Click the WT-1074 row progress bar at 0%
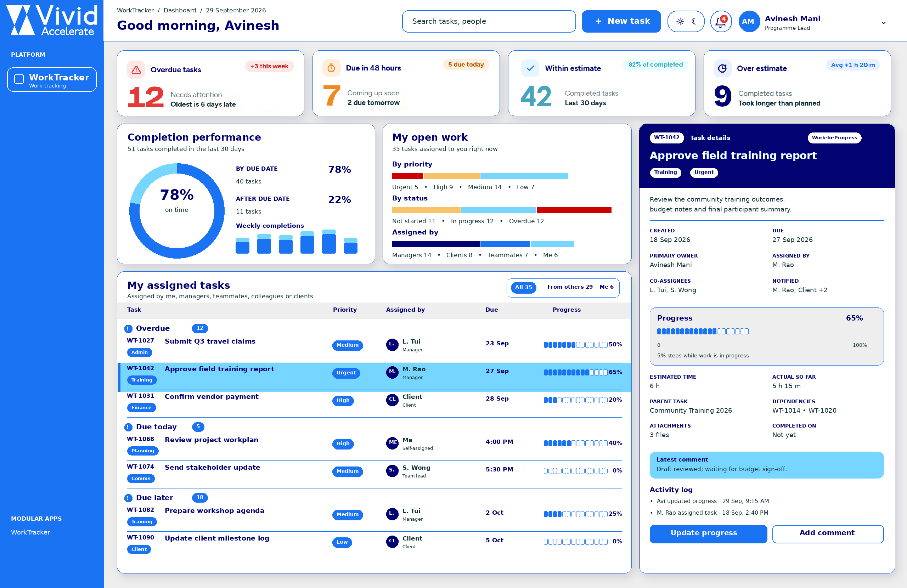Viewport: 907px width, 588px height. pos(575,471)
